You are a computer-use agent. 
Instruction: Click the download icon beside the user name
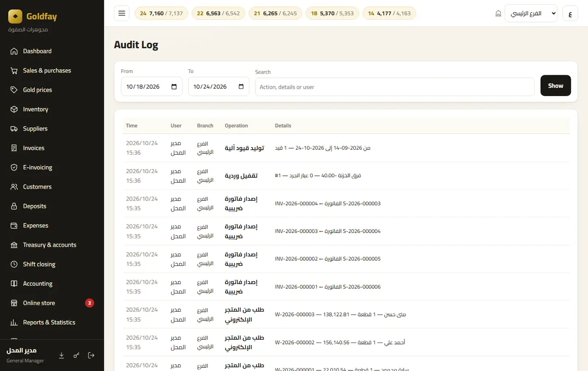pyautogui.click(x=62, y=355)
